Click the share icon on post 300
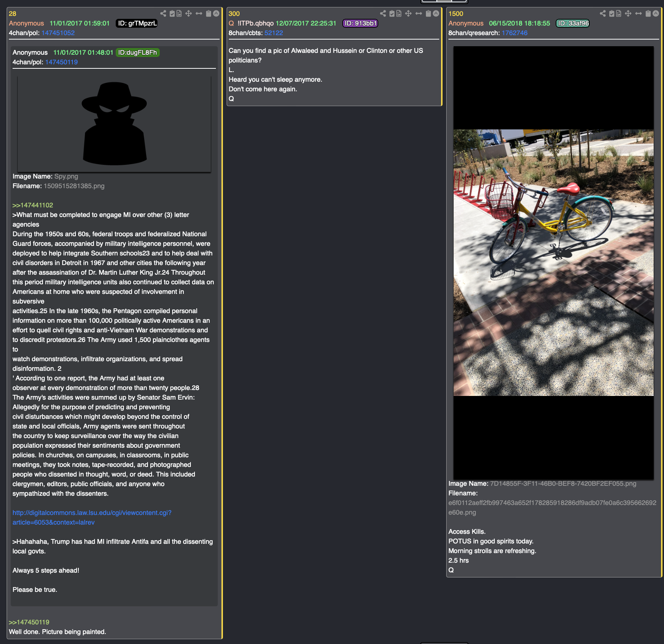This screenshot has height=644, width=664. pyautogui.click(x=383, y=14)
